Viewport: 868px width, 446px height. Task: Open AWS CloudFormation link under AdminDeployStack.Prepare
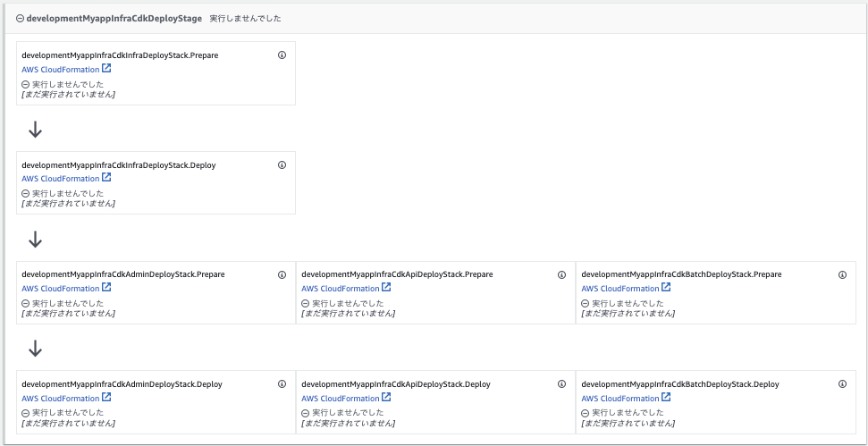[x=66, y=289]
